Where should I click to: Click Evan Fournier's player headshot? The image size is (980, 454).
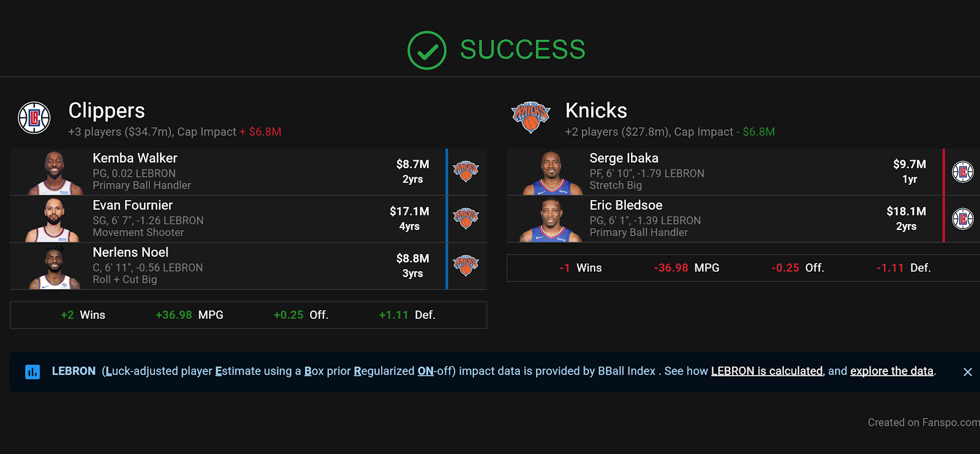[x=54, y=220]
